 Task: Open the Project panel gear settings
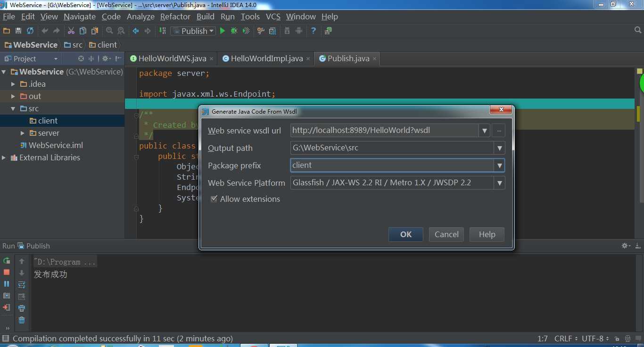pos(106,58)
